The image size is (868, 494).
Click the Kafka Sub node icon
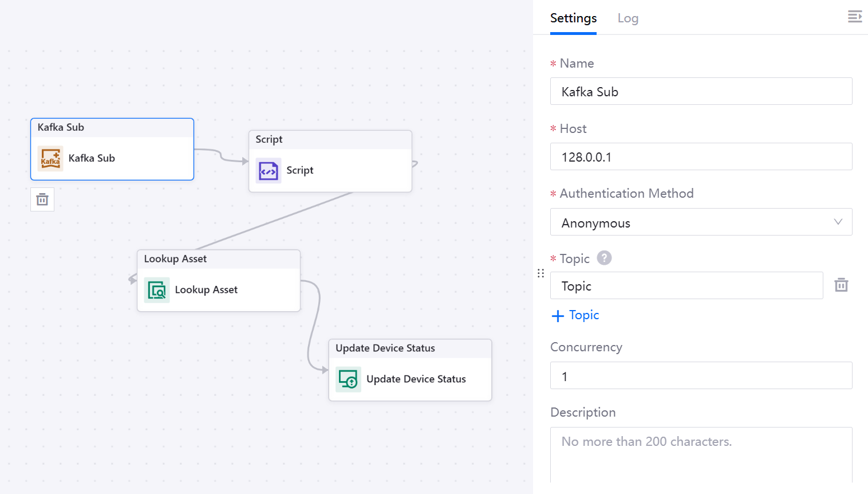[50, 158]
